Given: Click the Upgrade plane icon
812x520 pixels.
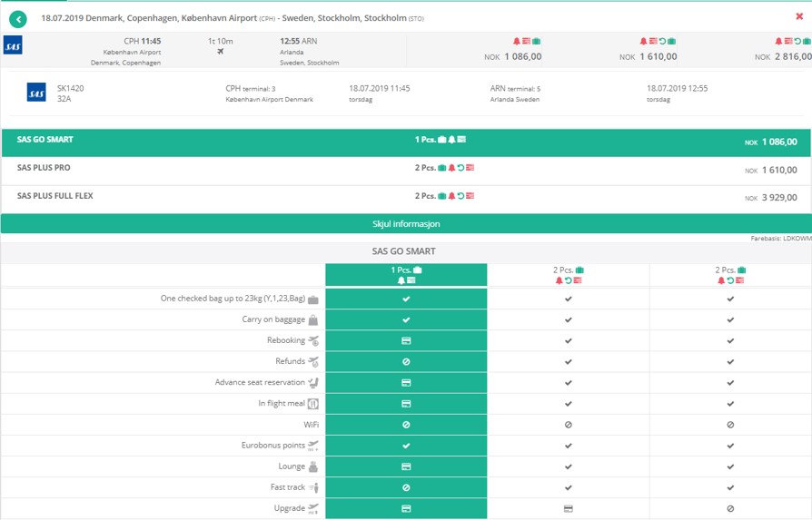Looking at the screenshot, I should 313,508.
